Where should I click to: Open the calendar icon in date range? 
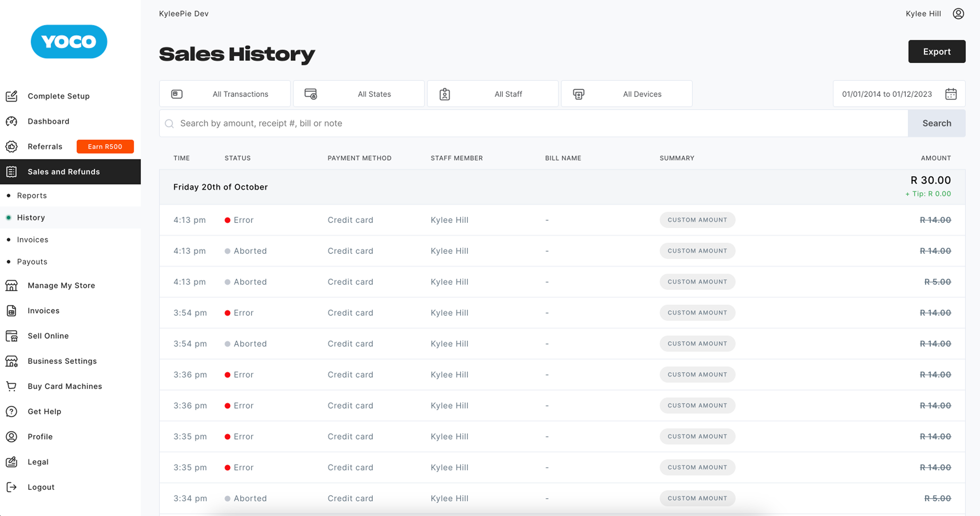951,94
